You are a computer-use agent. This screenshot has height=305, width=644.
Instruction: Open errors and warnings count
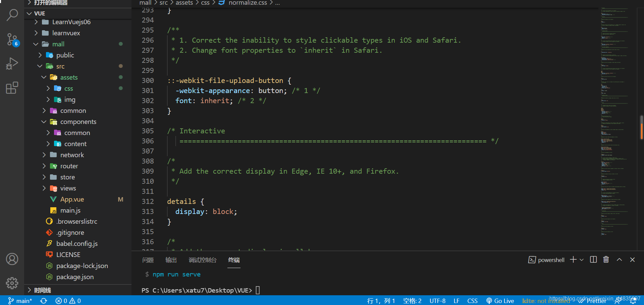pos(68,301)
